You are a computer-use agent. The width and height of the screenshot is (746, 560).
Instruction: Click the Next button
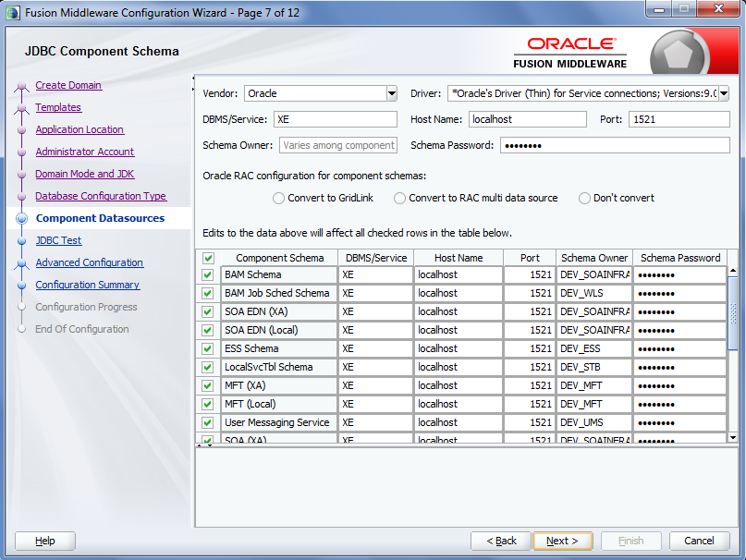(562, 541)
